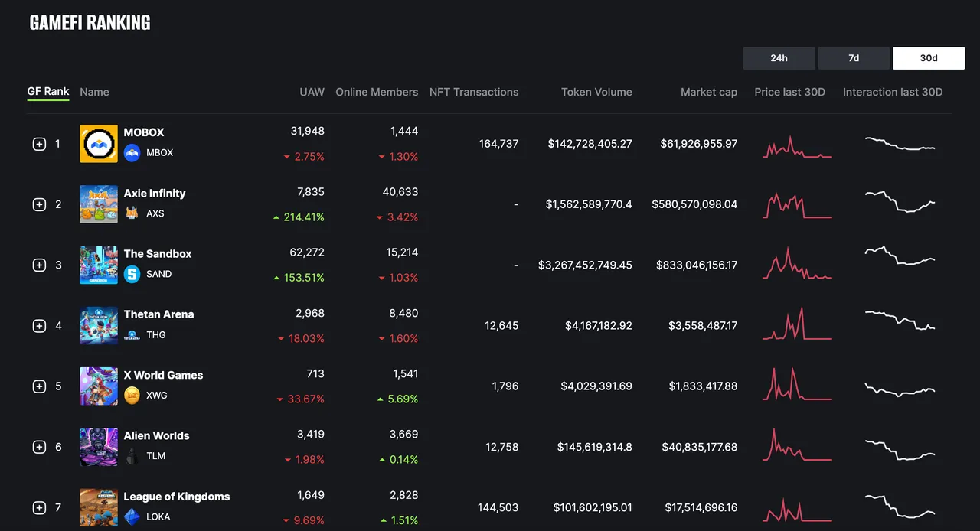Open the League of Kingdoms thumbnail

click(x=99, y=507)
